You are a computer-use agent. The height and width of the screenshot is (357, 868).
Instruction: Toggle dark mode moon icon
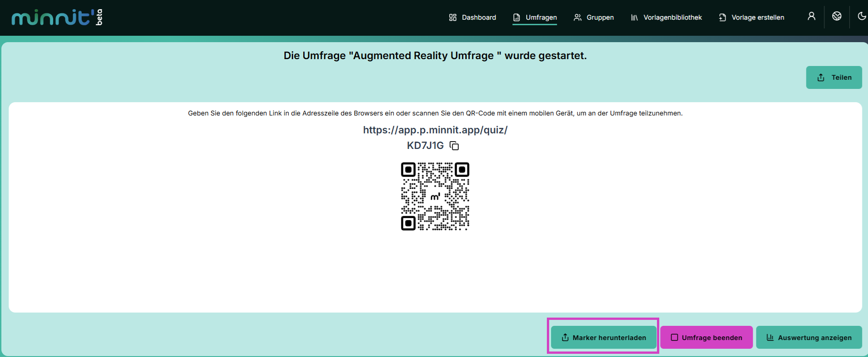click(862, 16)
